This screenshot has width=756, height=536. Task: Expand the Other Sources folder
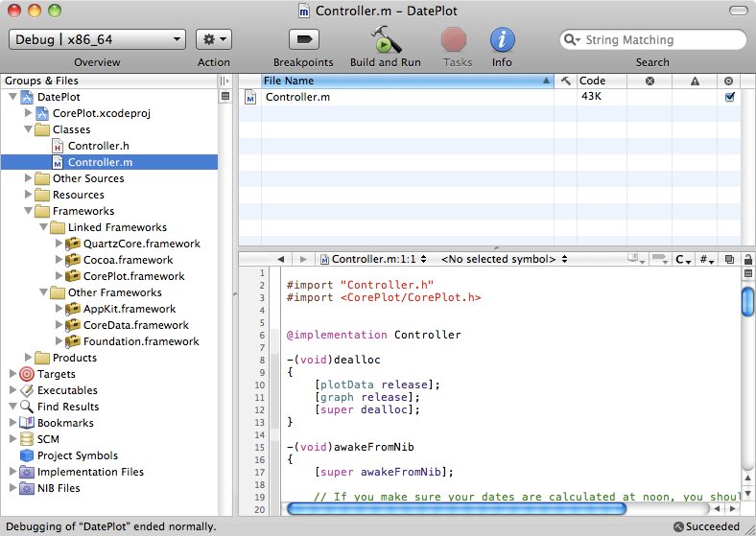click(29, 178)
